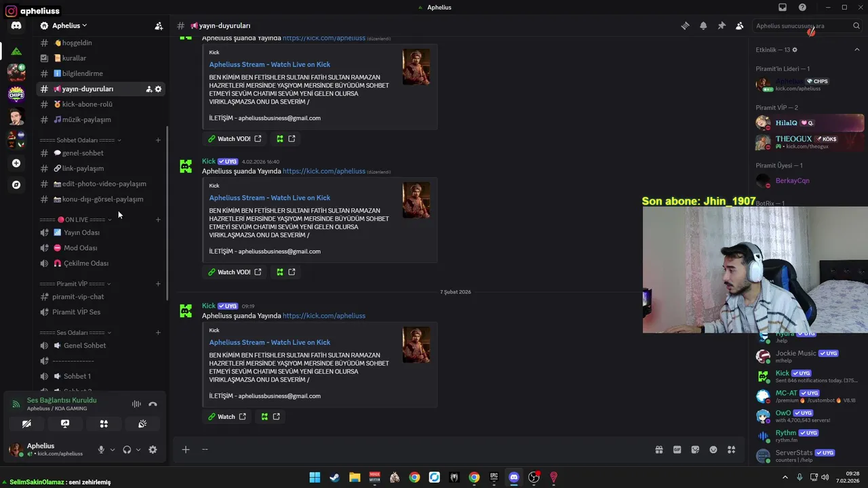
Task: Show pinned messages pin icon
Action: (x=722, y=26)
